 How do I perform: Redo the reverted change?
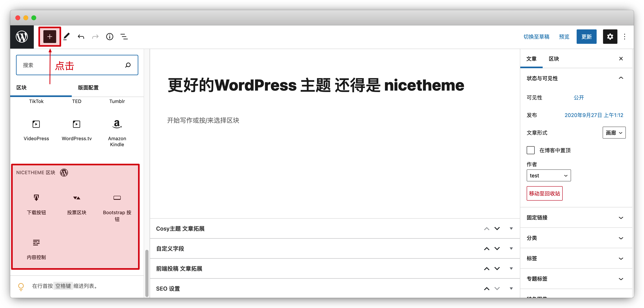95,37
